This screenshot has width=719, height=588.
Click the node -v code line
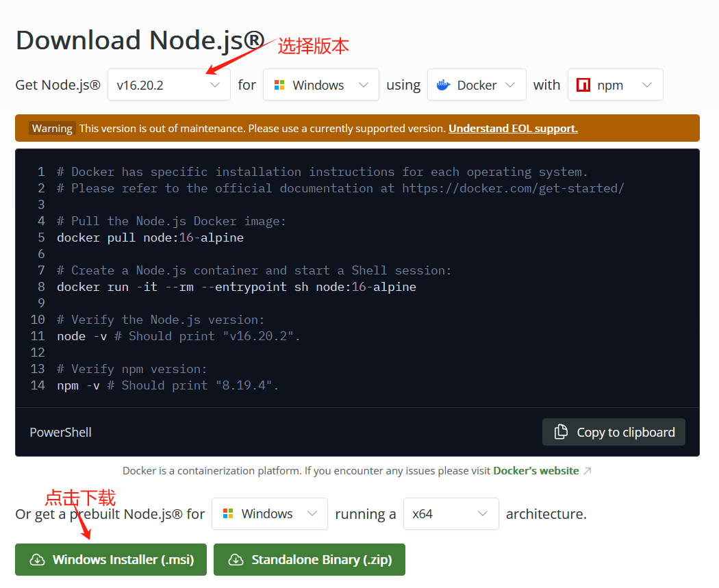(x=178, y=336)
